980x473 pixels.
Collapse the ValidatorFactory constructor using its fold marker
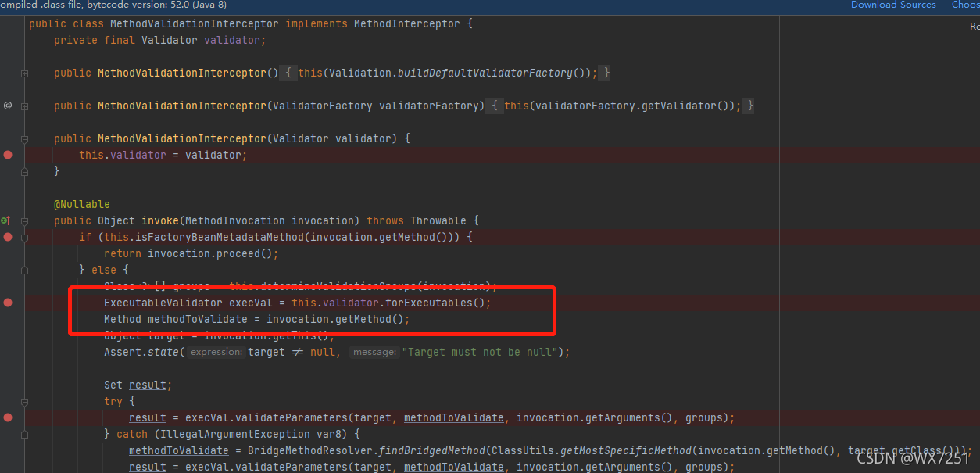(24, 106)
